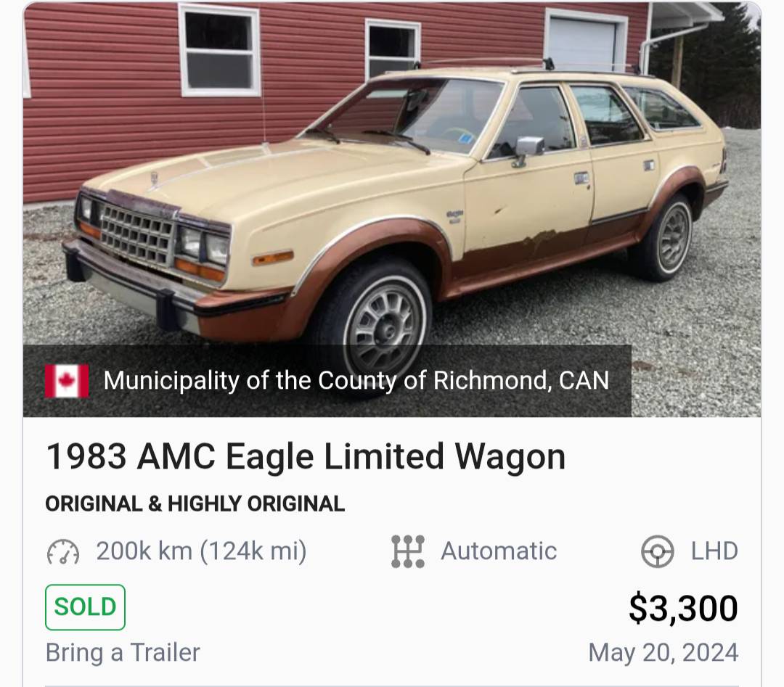Click the May 20, 2024 sale date
The height and width of the screenshot is (687, 784).
point(663,652)
